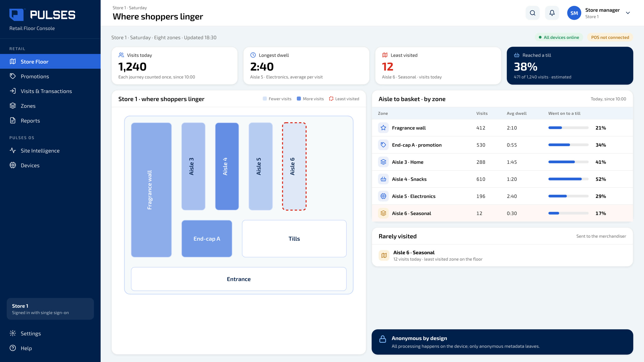
Task: Expand the Store manager account chevron
Action: click(628, 13)
